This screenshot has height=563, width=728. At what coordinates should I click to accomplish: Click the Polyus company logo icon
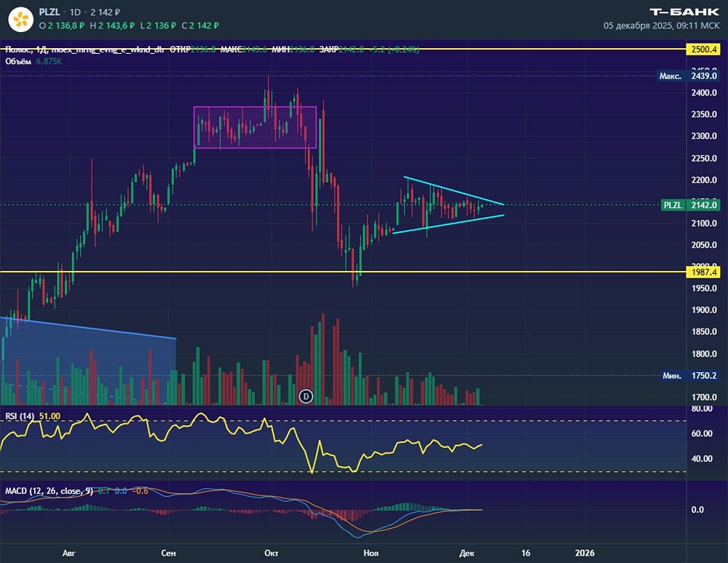pos(21,20)
